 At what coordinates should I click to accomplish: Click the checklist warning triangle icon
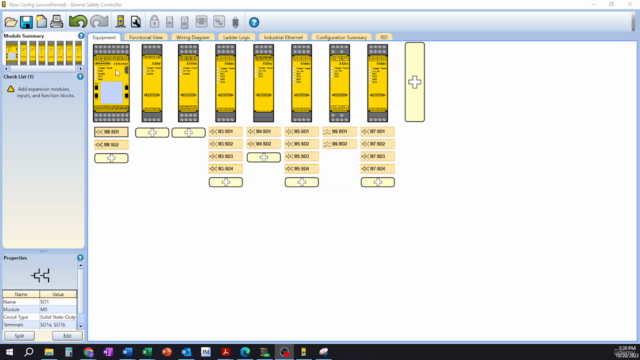pyautogui.click(x=11, y=89)
